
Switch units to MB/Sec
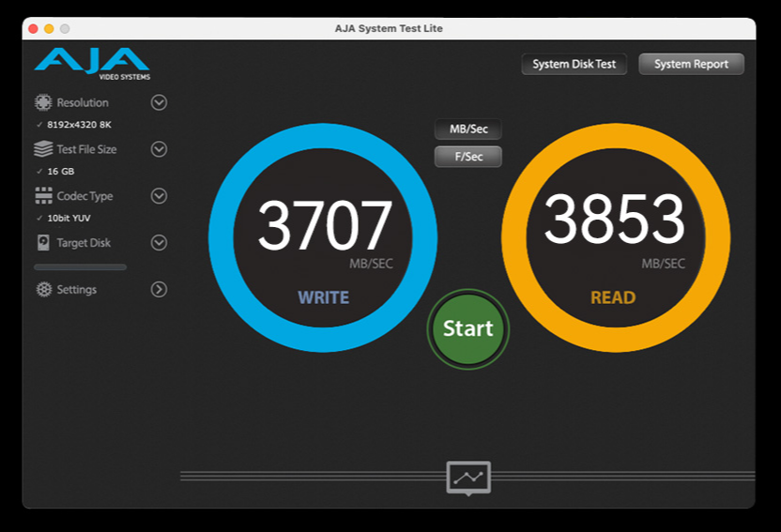click(x=468, y=129)
